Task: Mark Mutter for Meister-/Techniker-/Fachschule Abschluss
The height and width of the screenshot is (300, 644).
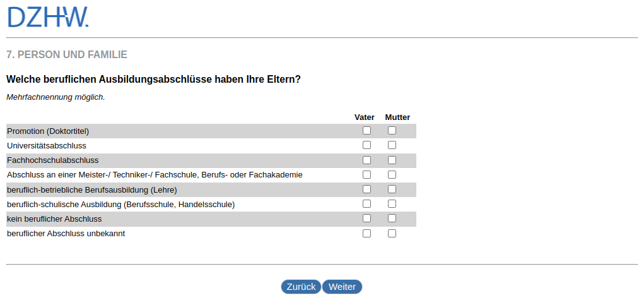Action: pos(392,174)
